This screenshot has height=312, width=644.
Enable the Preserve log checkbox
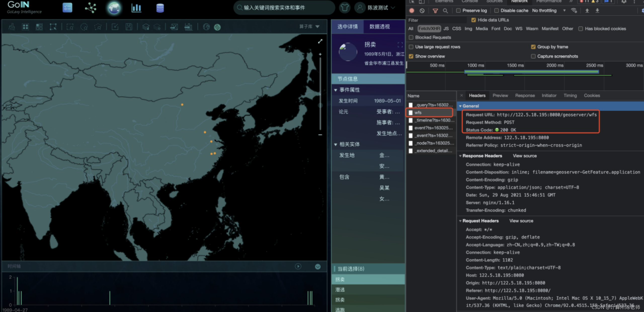[458, 11]
